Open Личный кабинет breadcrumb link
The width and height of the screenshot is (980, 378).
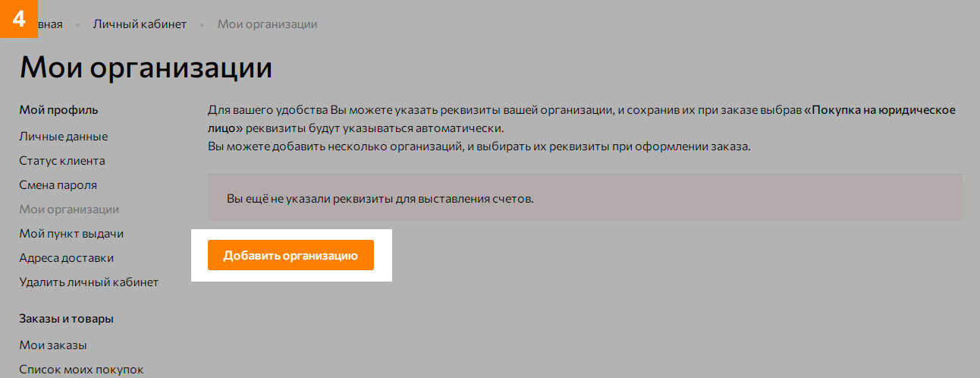click(140, 24)
